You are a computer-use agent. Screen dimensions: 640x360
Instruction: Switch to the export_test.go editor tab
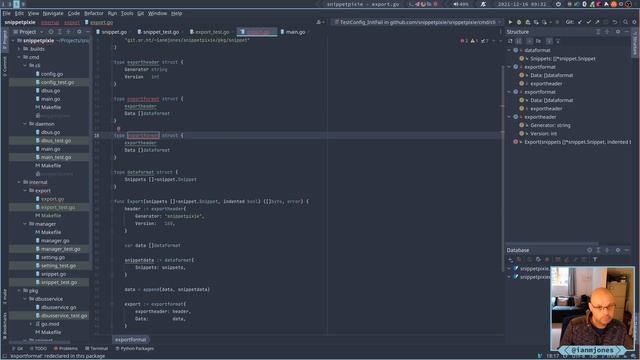(209, 32)
